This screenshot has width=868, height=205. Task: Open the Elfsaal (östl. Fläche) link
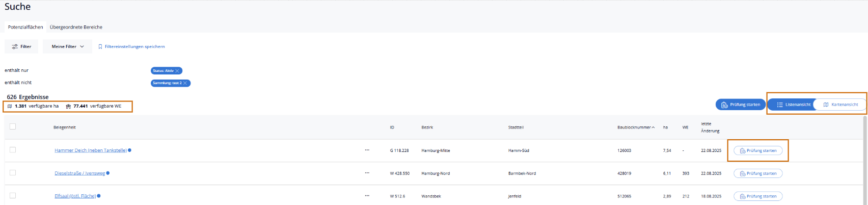(75, 196)
